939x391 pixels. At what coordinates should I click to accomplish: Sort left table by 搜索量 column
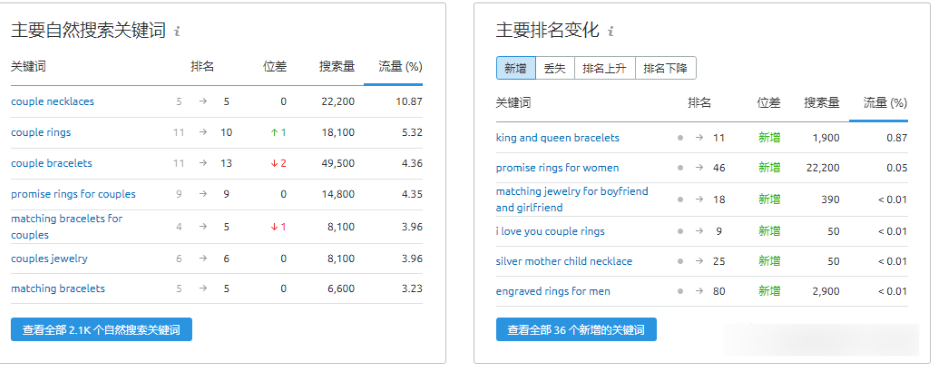[x=337, y=66]
